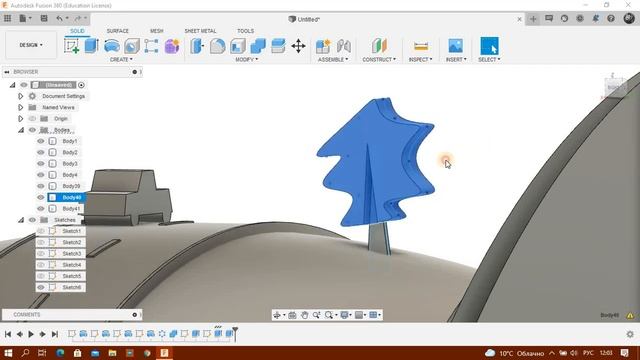Select the Revolve tool
Viewport: 640px width, 360px height.
tap(111, 46)
